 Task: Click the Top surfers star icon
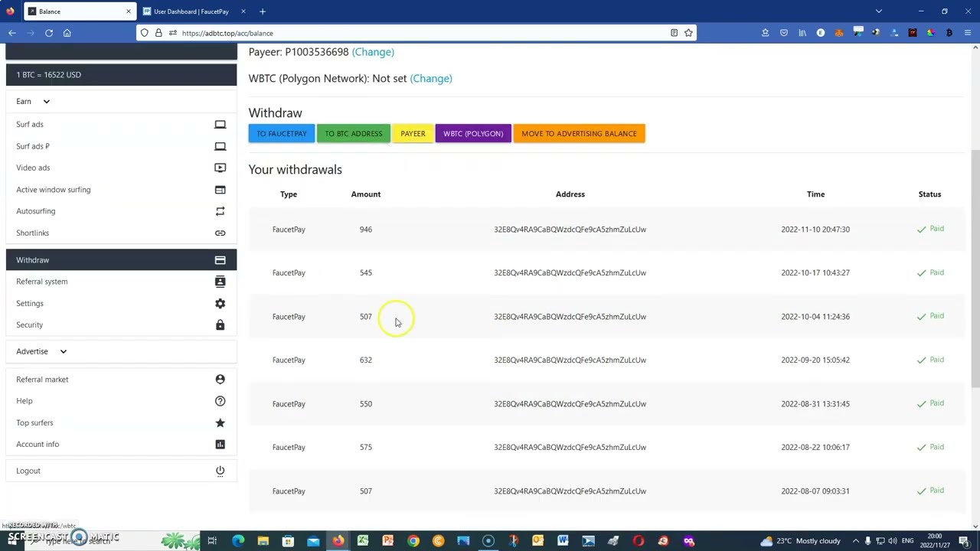pos(220,422)
